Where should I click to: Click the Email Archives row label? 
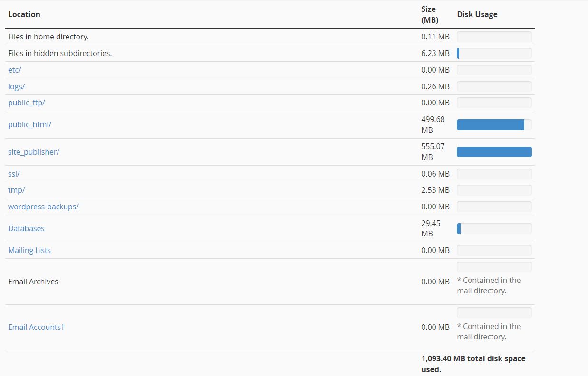click(33, 282)
